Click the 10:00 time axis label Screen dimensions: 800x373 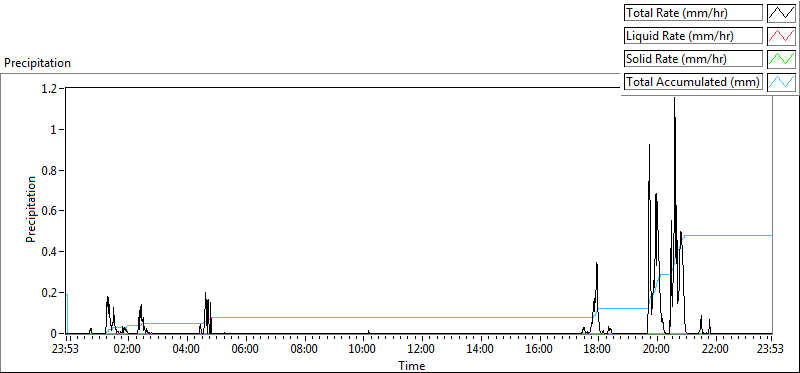363,350
